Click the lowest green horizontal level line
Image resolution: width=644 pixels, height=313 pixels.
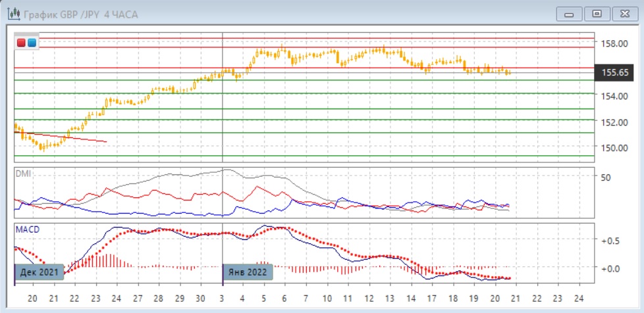pyautogui.click(x=303, y=156)
